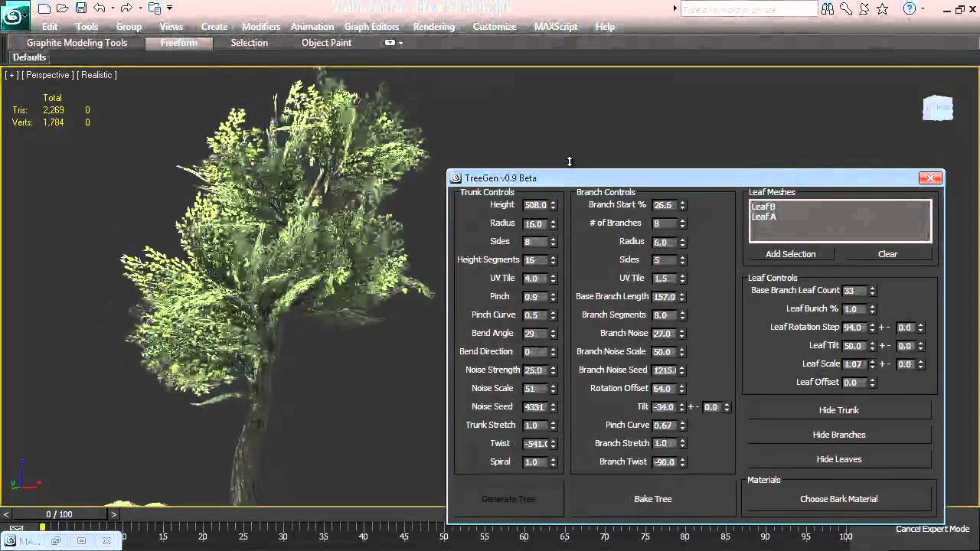Click the mini curve editor icon beside the timeline
The height and width of the screenshot is (551, 980).
pyautogui.click(x=17, y=527)
